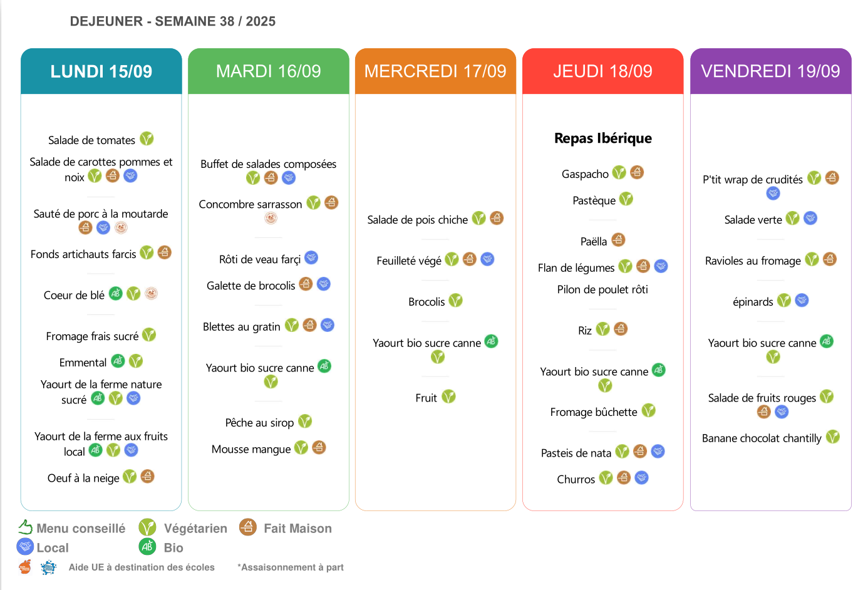868x590 pixels.
Task: Select the LUNDI 15/09 column header
Action: coord(101,71)
